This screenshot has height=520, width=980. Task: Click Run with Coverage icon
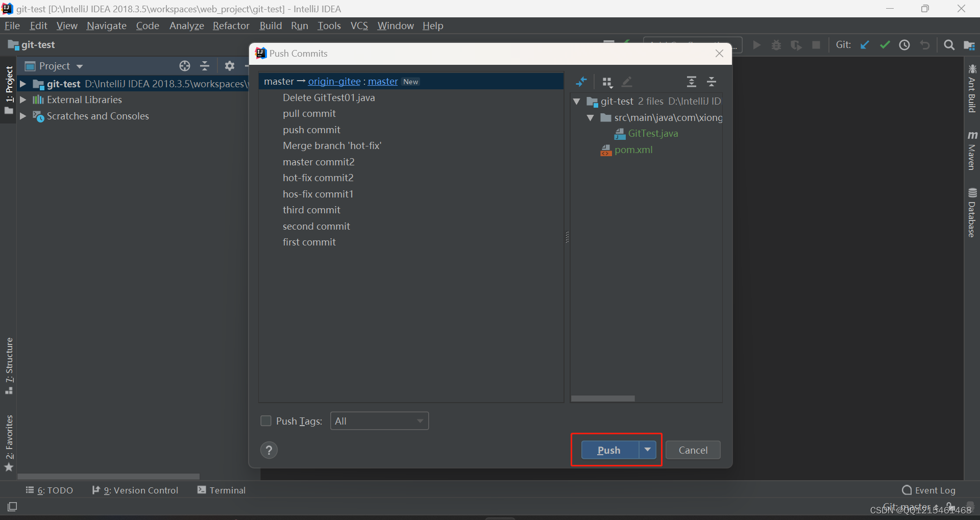coord(796,45)
